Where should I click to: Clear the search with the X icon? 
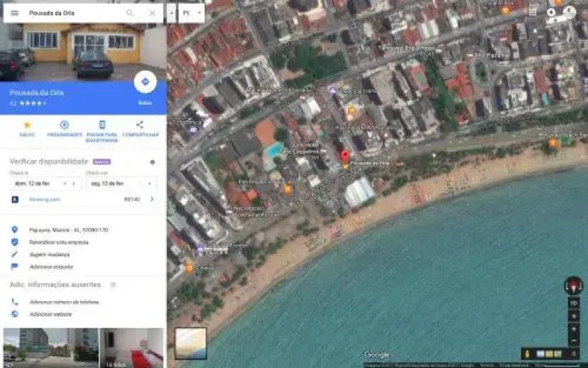click(x=152, y=13)
